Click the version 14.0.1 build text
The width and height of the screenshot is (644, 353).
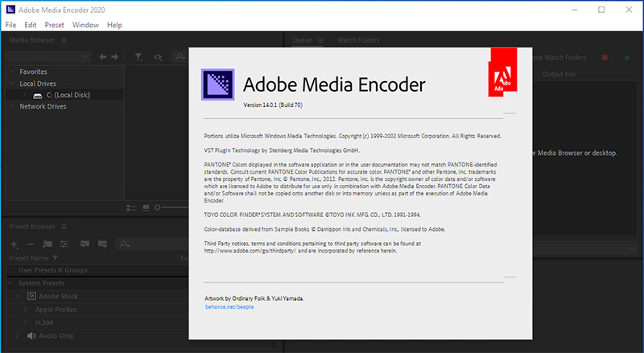[x=273, y=105]
